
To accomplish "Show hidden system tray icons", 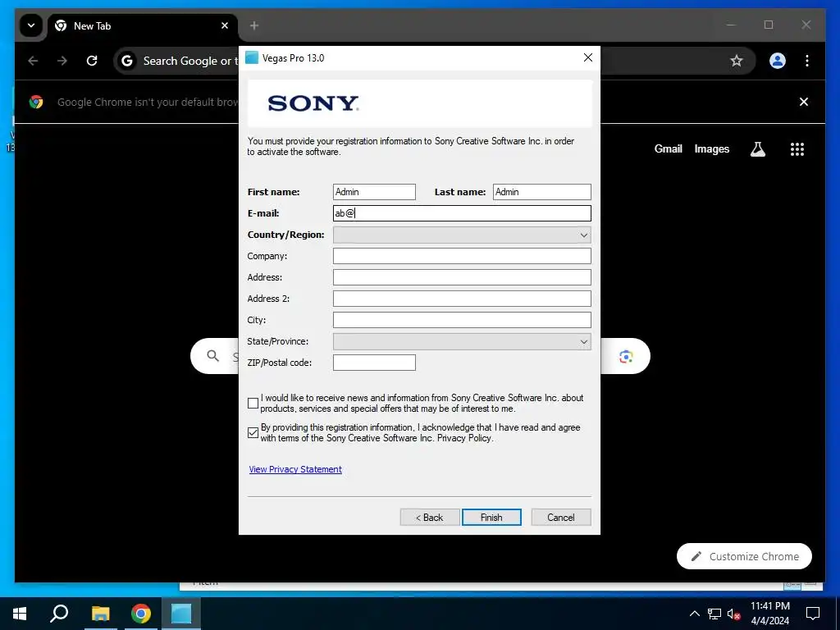I will coord(694,614).
